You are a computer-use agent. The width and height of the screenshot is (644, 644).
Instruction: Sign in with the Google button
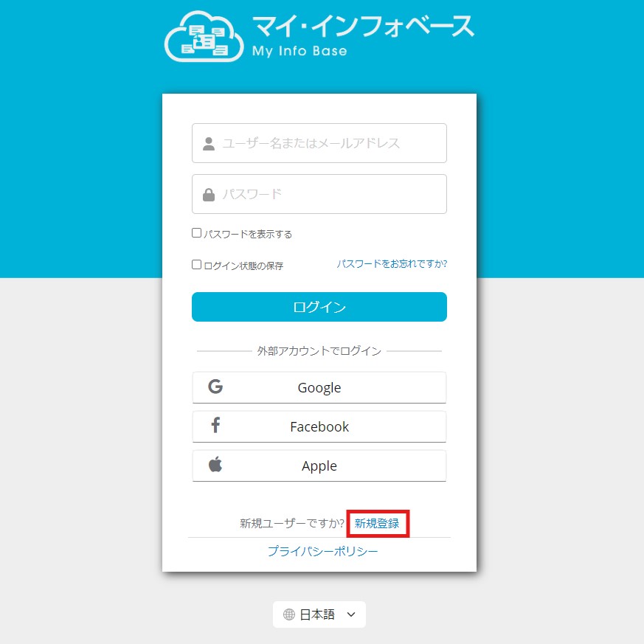click(x=319, y=387)
